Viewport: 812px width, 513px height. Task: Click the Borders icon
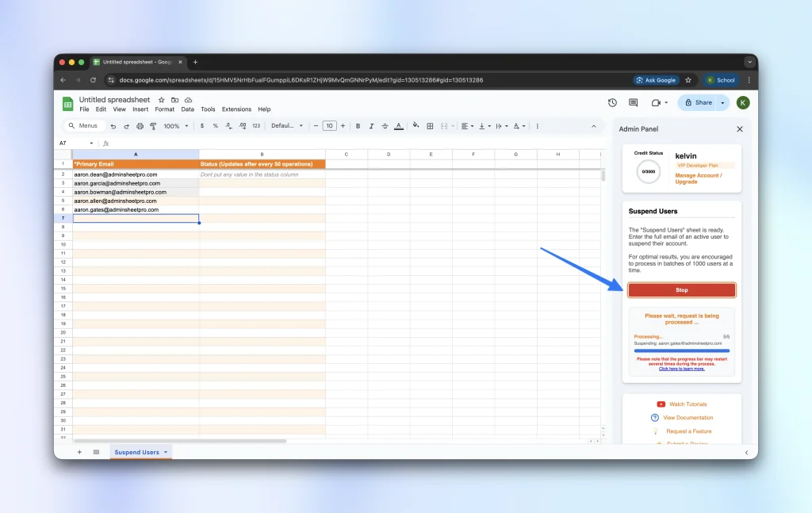click(x=430, y=126)
